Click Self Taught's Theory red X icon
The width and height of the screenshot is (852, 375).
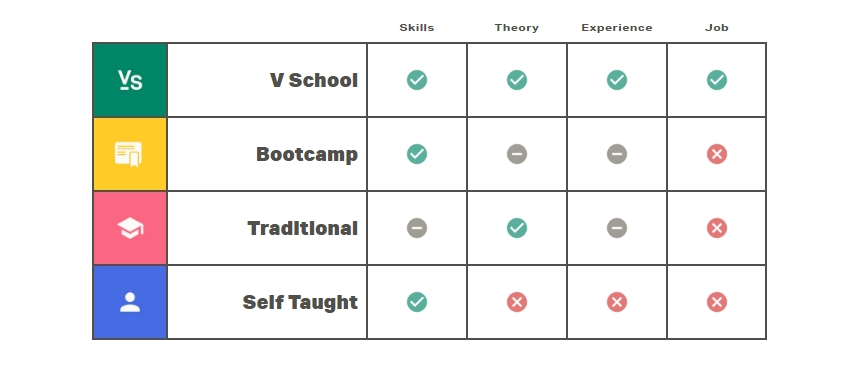pyautogui.click(x=517, y=302)
